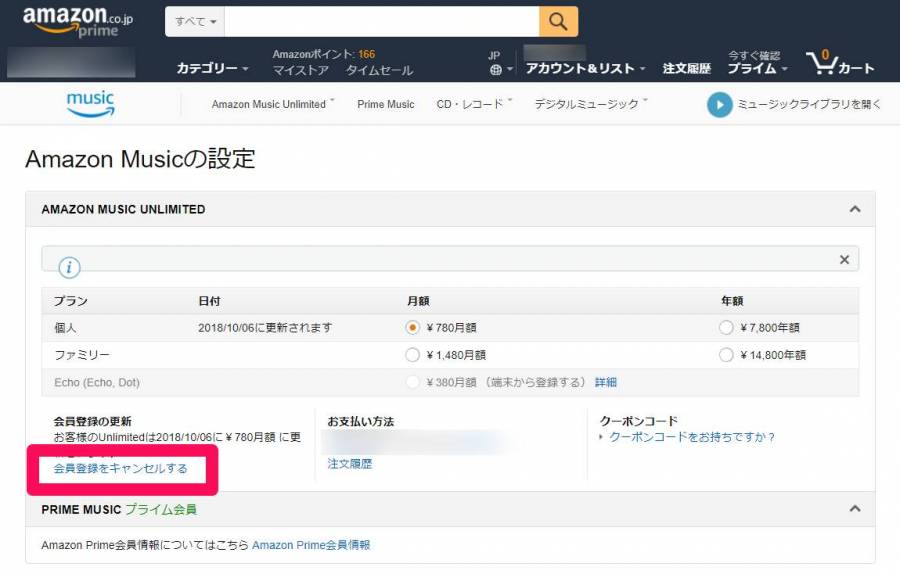Expand the Amazon Music Unlimited nav menu
This screenshot has width=900, height=574.
[273, 104]
